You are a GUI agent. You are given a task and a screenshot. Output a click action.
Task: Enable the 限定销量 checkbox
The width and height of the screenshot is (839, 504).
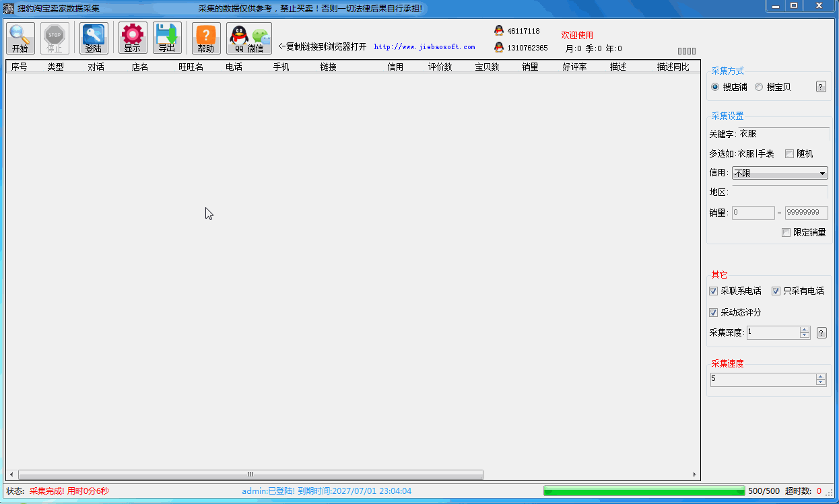786,232
